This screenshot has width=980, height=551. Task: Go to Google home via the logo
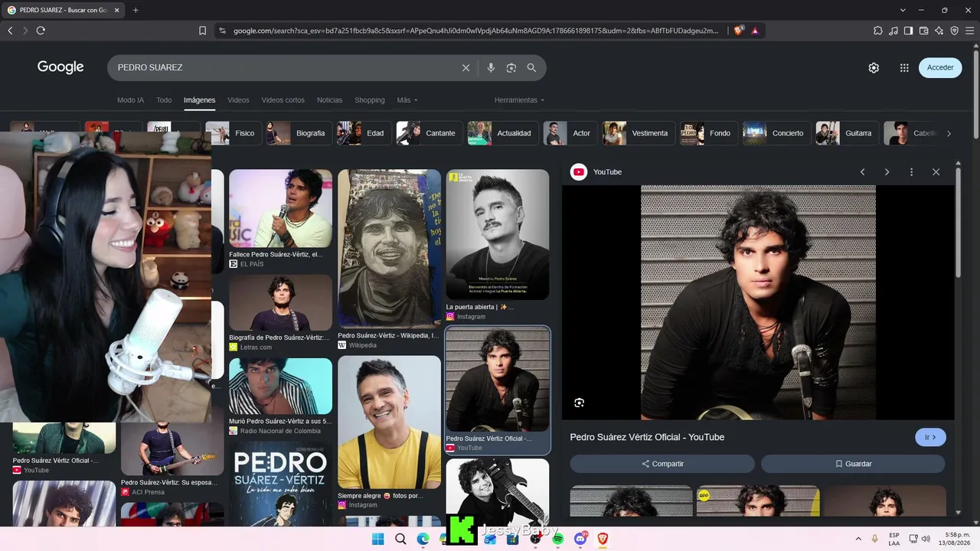click(x=60, y=67)
